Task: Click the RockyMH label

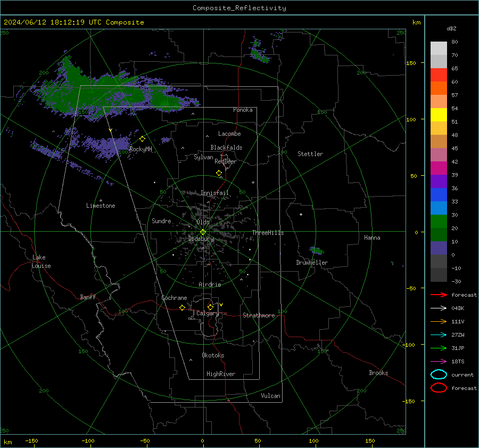Action: 141,149
